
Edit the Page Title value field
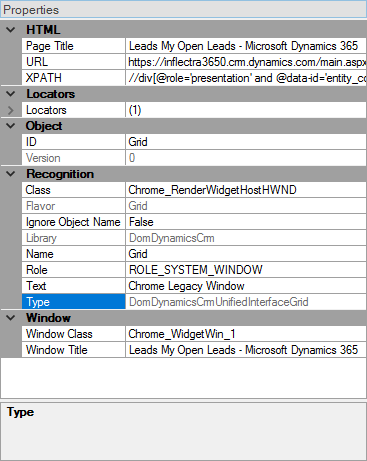click(x=246, y=46)
